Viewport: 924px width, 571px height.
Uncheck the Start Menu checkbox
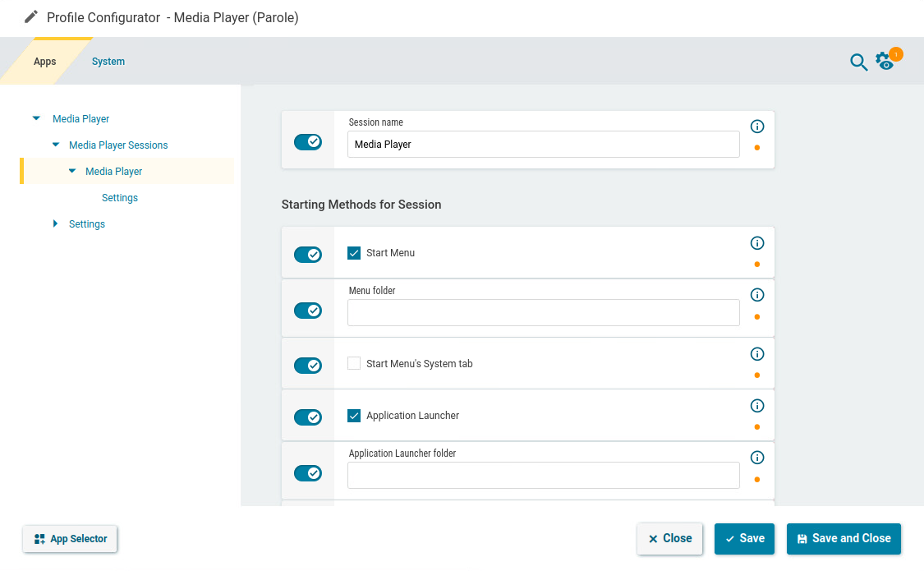click(354, 253)
